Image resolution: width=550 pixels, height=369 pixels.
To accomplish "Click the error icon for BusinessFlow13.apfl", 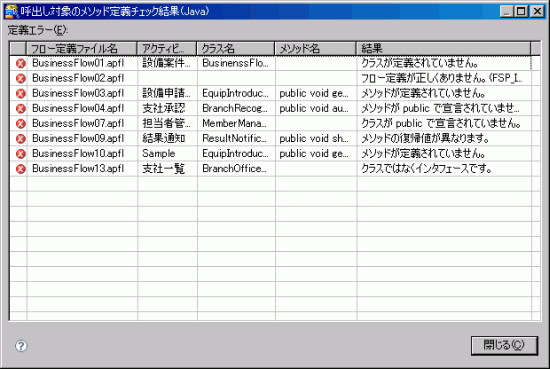I will [x=21, y=169].
